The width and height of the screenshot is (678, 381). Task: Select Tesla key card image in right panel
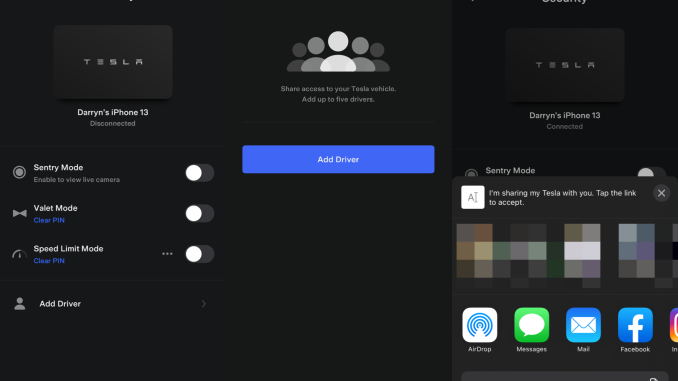point(565,65)
